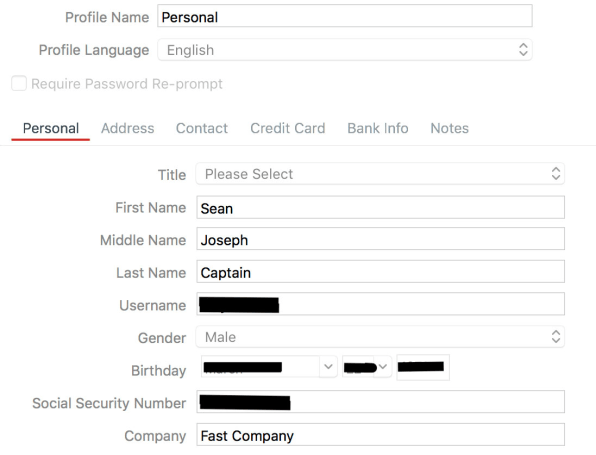The height and width of the screenshot is (455, 596).
Task: Switch to the Contact tab
Action: [202, 128]
